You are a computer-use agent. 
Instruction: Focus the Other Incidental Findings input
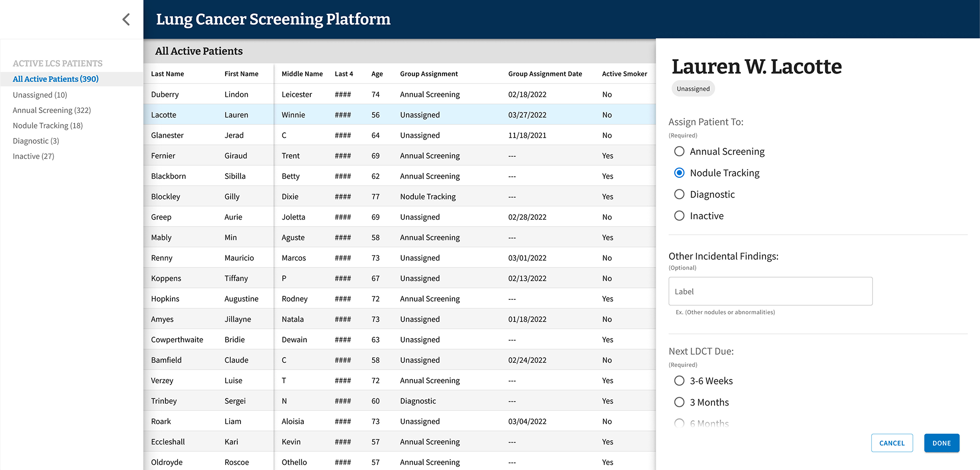point(770,291)
